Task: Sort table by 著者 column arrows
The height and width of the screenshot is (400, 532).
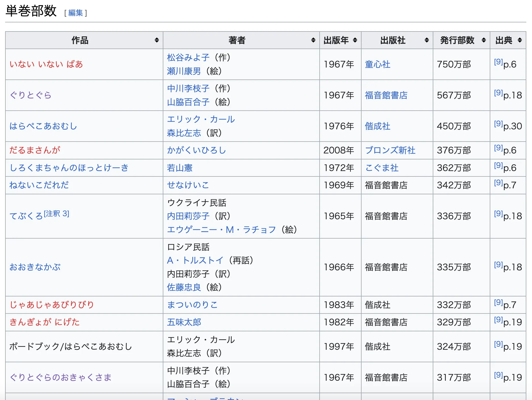Action: coord(313,40)
